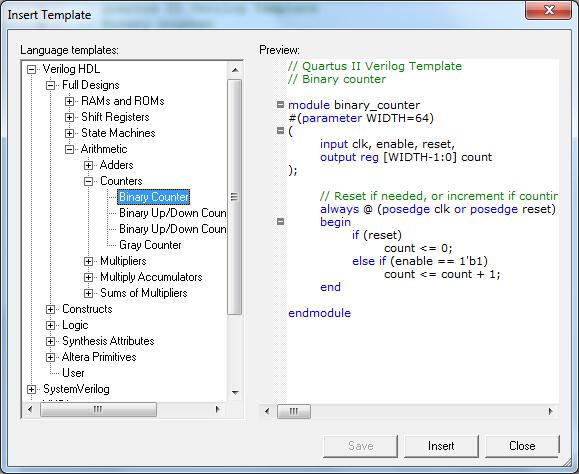
Task: Click the '#(parameter WIDTH=64)' line
Action: 361,118
